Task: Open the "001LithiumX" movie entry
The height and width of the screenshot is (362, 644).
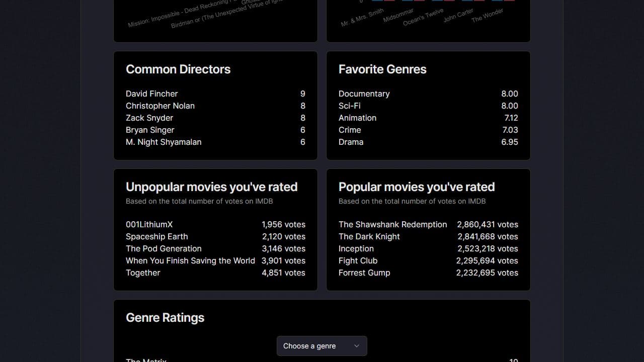Action: tap(149, 224)
